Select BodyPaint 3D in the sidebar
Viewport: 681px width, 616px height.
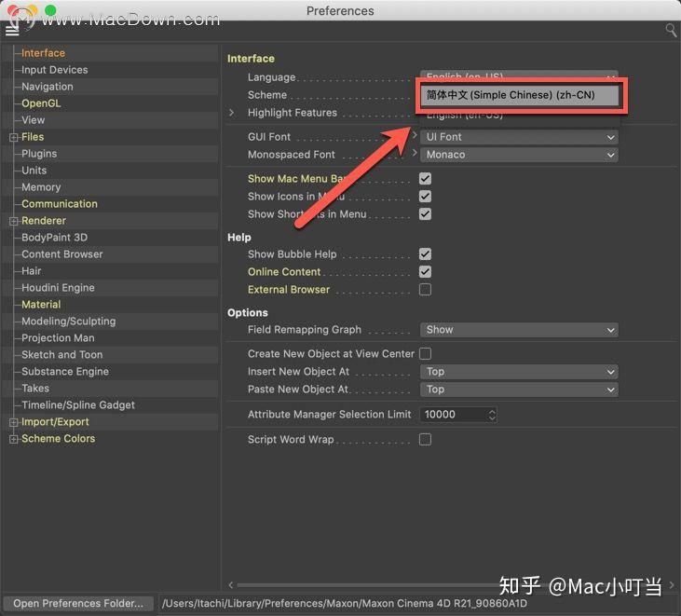(x=54, y=238)
